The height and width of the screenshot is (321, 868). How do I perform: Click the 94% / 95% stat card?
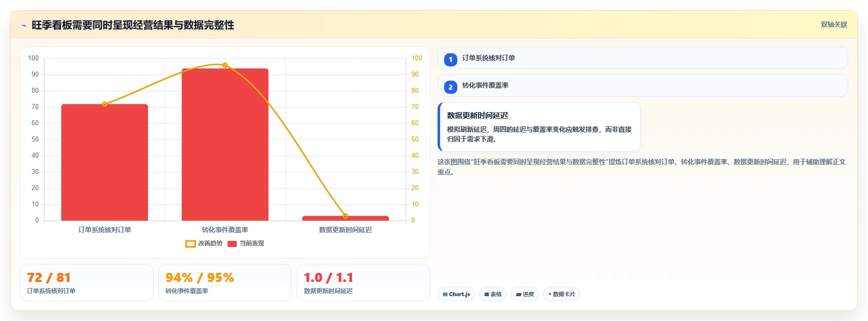pos(225,282)
